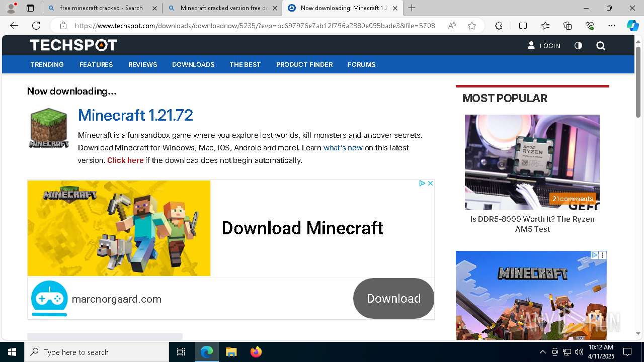Open the notification center icon
This screenshot has height=362, width=644.
click(x=627, y=352)
